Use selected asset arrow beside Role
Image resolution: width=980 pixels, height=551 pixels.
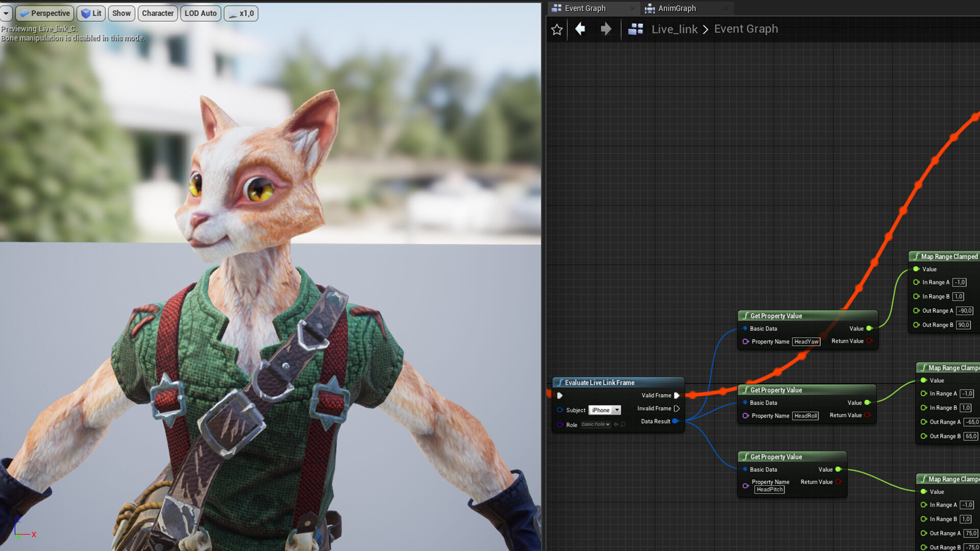click(616, 424)
